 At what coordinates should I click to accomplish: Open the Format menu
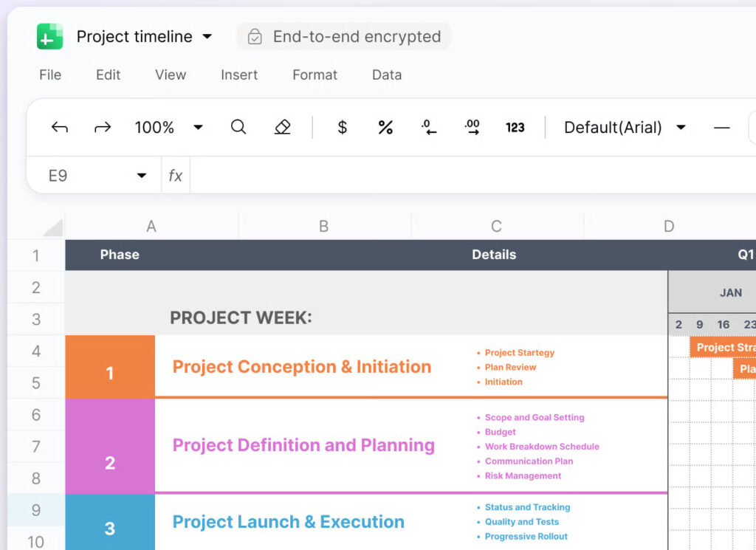point(315,75)
